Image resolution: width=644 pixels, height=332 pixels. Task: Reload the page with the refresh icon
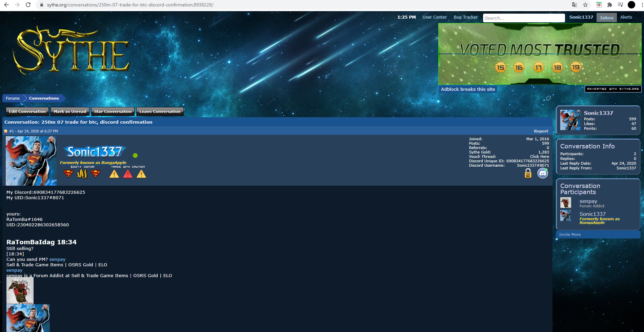click(x=28, y=5)
